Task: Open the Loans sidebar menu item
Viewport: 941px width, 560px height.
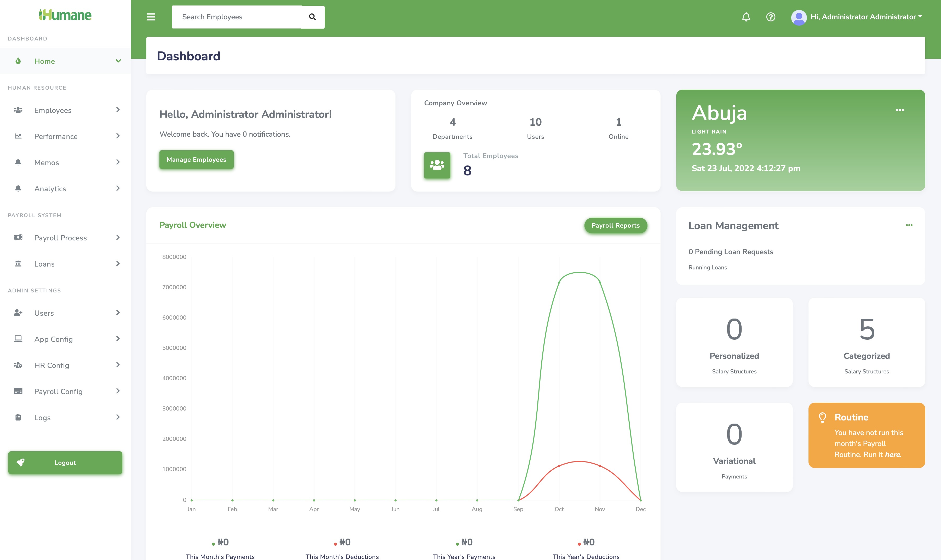Action: (44, 264)
